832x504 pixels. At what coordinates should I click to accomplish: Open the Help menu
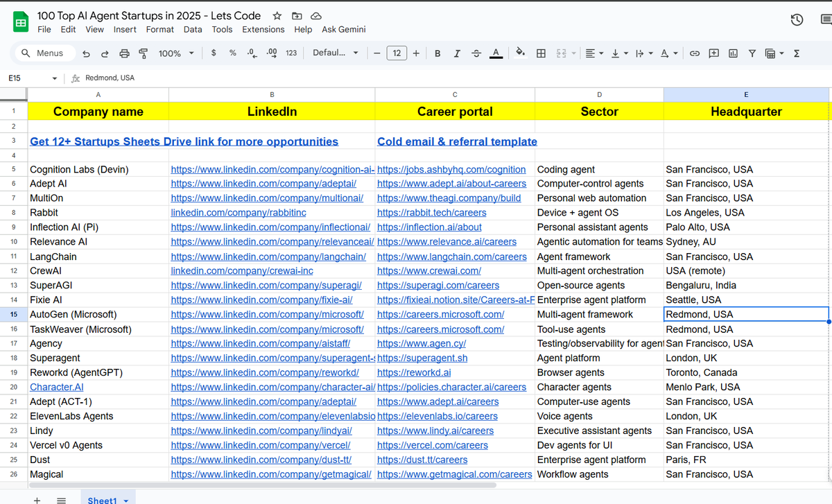pyautogui.click(x=303, y=29)
